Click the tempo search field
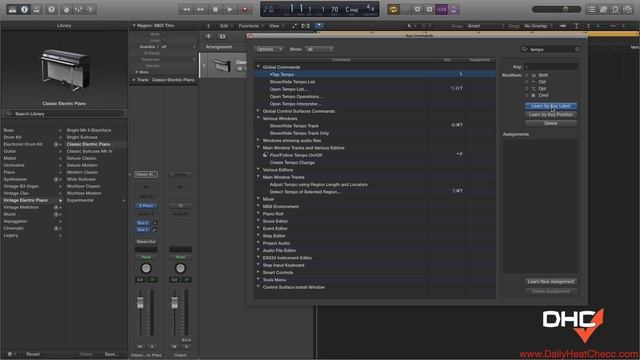This screenshot has height=360, width=640. point(550,49)
